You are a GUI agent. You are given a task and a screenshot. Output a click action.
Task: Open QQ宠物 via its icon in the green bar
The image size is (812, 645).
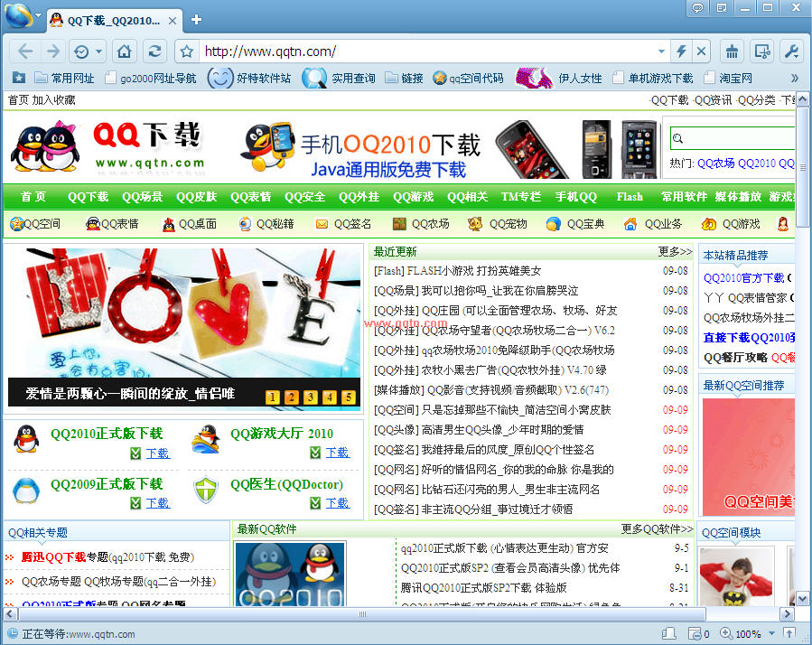[473, 223]
